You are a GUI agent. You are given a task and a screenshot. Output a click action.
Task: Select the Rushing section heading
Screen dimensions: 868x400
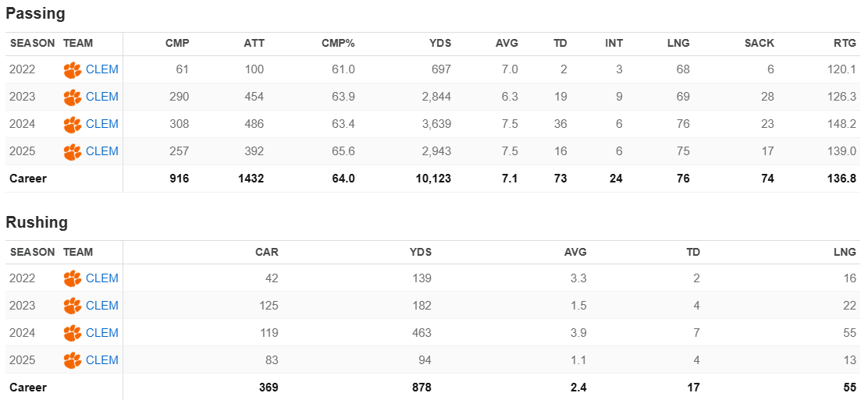37,222
